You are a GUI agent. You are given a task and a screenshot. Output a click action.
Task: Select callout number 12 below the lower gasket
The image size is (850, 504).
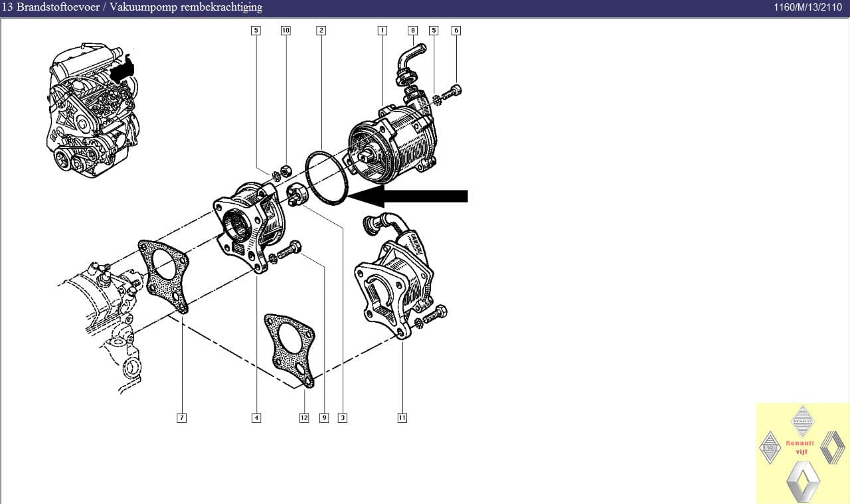coord(304,418)
